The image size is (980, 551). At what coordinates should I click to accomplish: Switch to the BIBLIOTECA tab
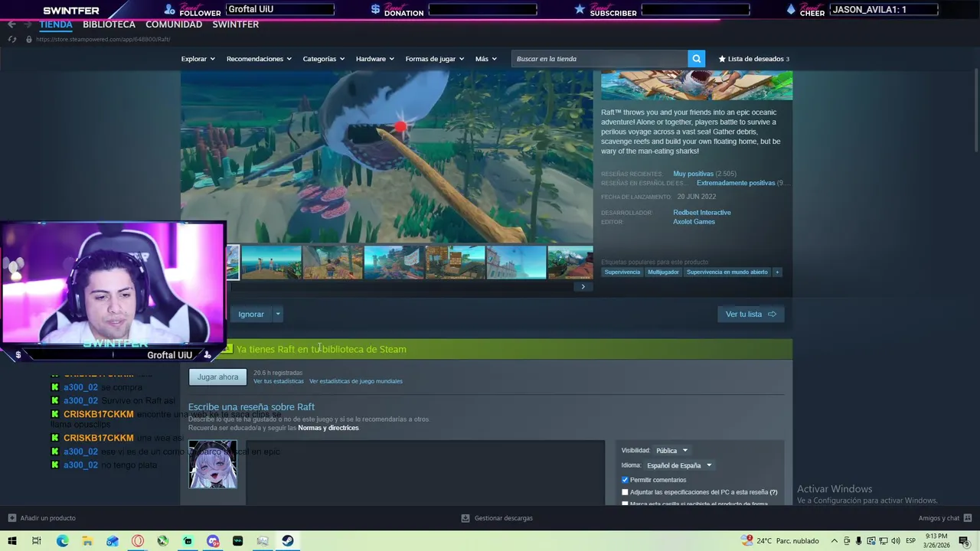pos(109,24)
